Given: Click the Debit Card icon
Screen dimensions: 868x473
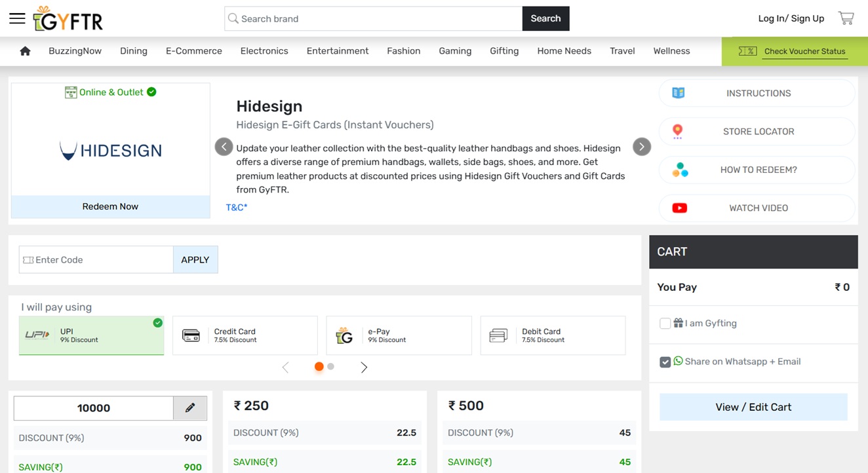Looking at the screenshot, I should coord(498,335).
